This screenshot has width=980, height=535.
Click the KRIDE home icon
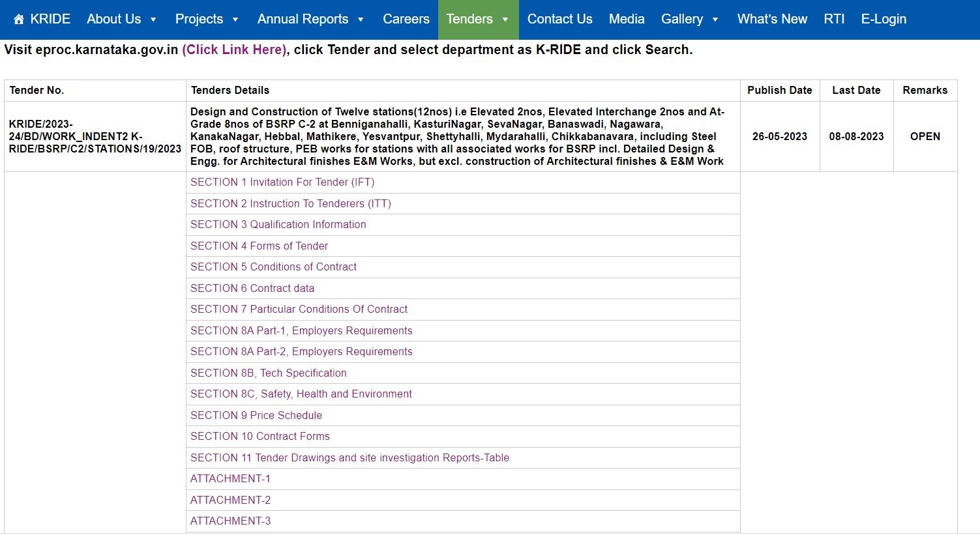[19, 20]
